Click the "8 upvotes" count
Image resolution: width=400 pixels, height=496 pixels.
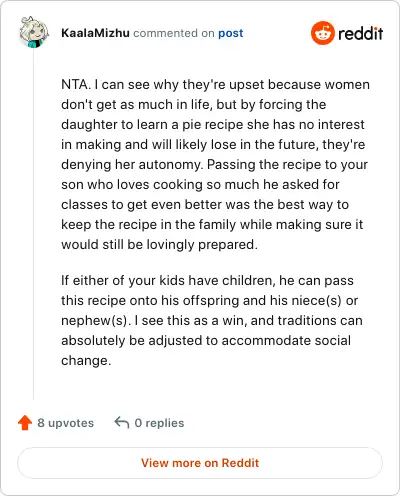(x=66, y=423)
